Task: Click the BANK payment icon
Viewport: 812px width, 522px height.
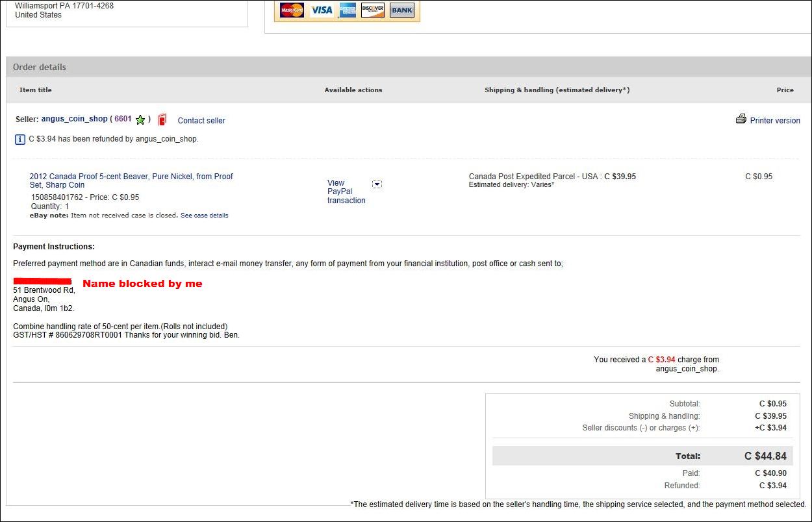Action: 402,10
